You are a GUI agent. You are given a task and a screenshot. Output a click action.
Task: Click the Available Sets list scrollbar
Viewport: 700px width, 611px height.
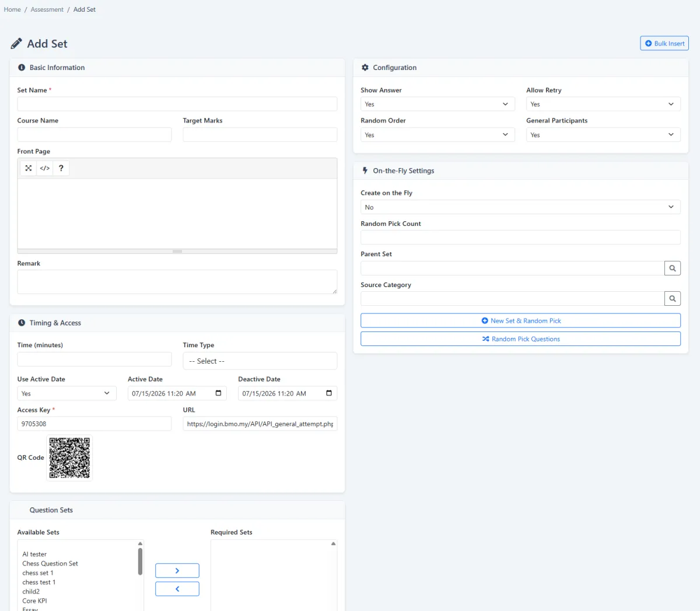[x=140, y=561]
